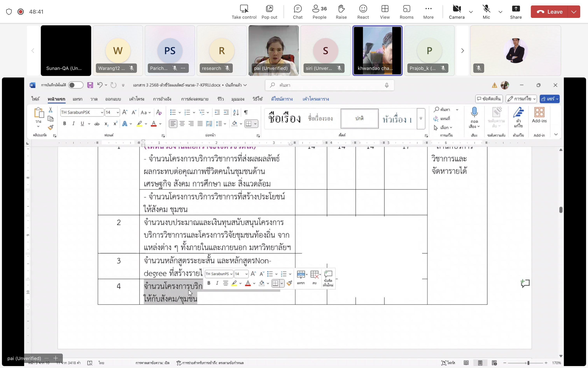Viewport: 588px width, 368px height.
Task: Click Take control of shared screen
Action: (x=244, y=12)
